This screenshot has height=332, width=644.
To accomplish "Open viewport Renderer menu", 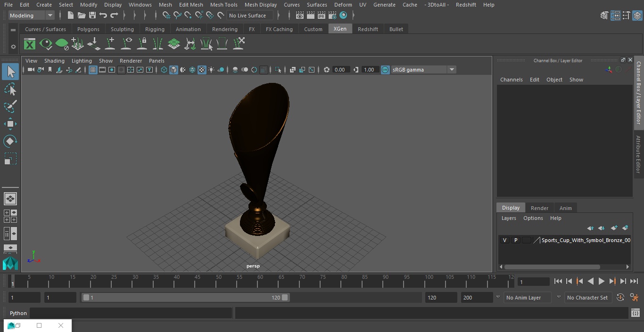I will [x=131, y=61].
